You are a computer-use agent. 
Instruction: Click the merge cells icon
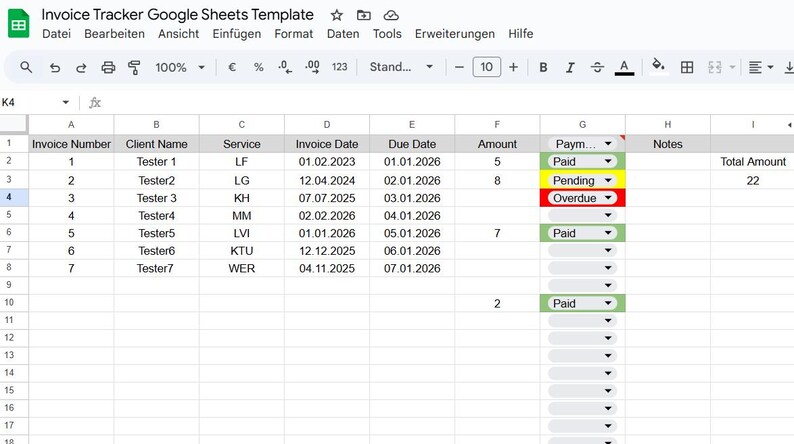point(714,67)
